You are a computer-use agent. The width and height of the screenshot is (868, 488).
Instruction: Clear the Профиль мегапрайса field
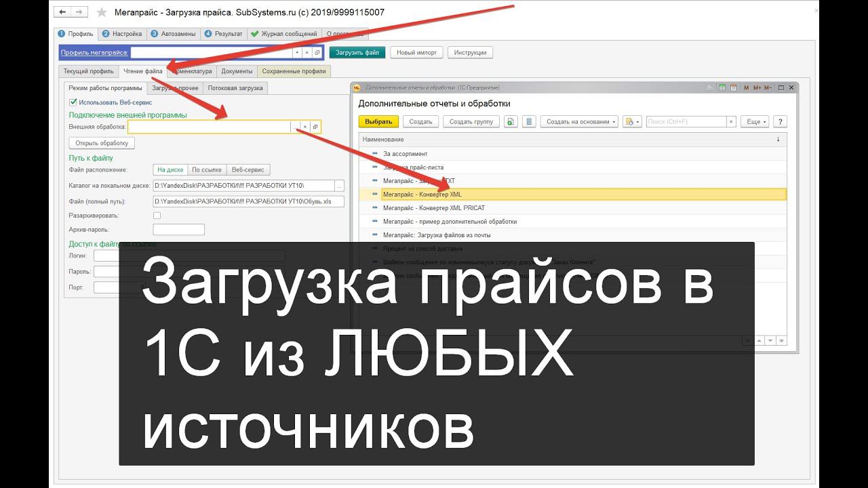point(307,52)
